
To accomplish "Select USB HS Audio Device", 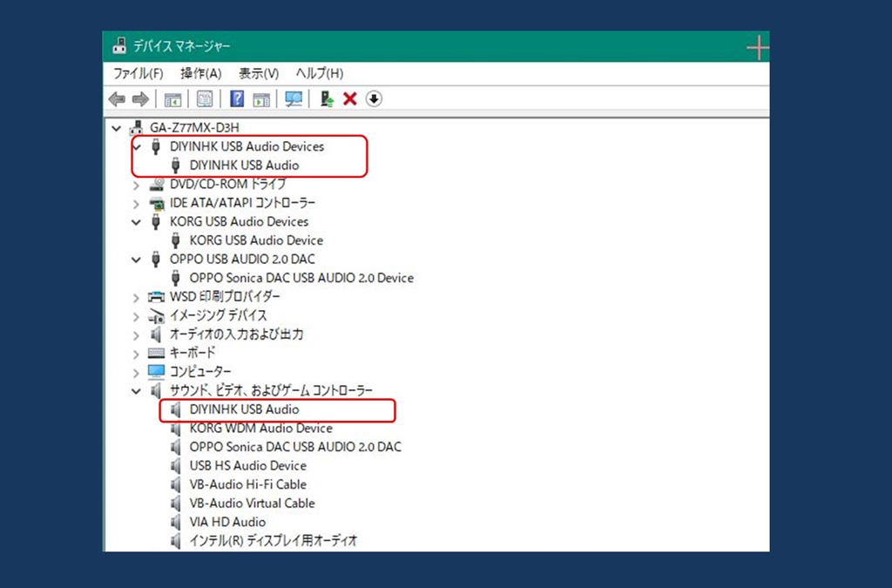I will coord(248,466).
